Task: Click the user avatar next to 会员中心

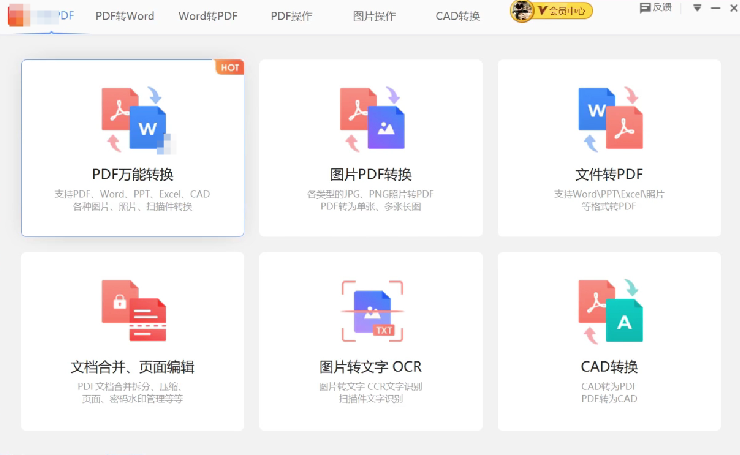Action: click(x=521, y=11)
